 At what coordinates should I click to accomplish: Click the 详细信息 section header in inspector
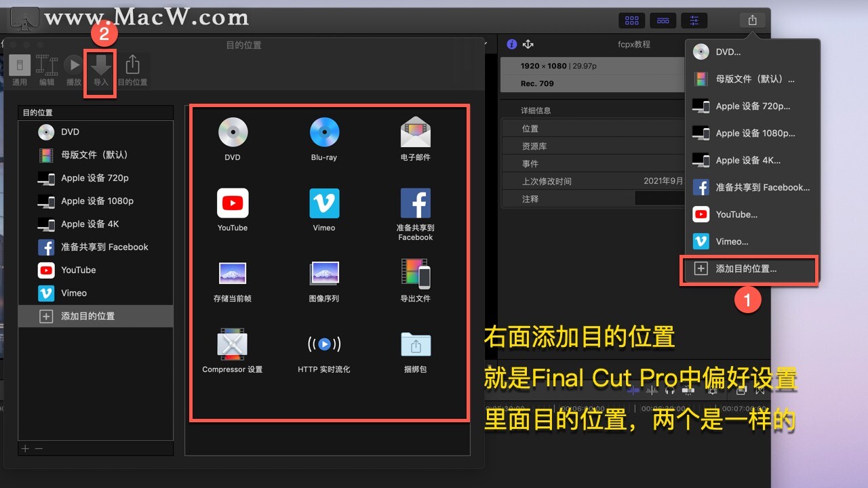(535, 110)
